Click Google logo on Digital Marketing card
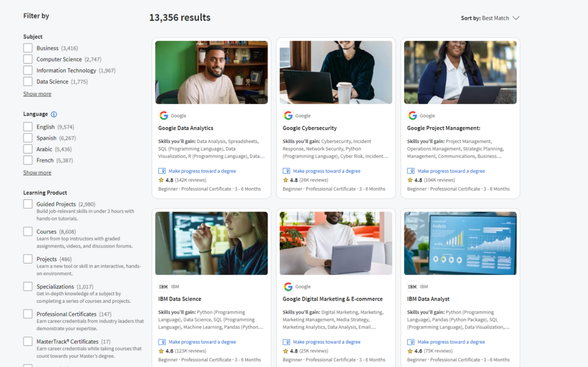The width and height of the screenshot is (588, 367). click(x=288, y=287)
